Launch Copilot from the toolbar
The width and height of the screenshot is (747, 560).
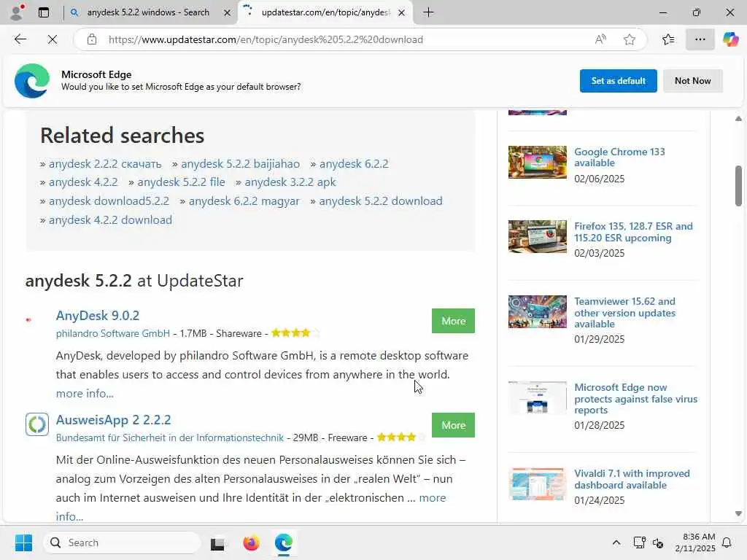coord(730,39)
